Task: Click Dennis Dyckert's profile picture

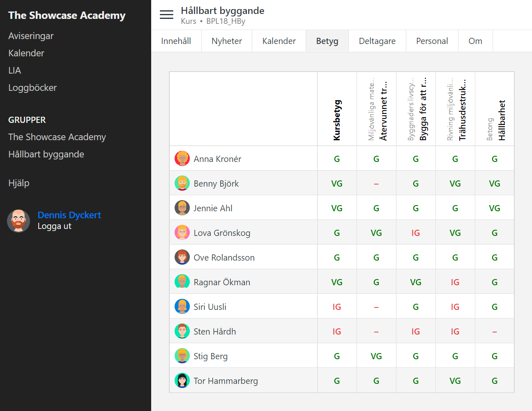Action: (18, 221)
